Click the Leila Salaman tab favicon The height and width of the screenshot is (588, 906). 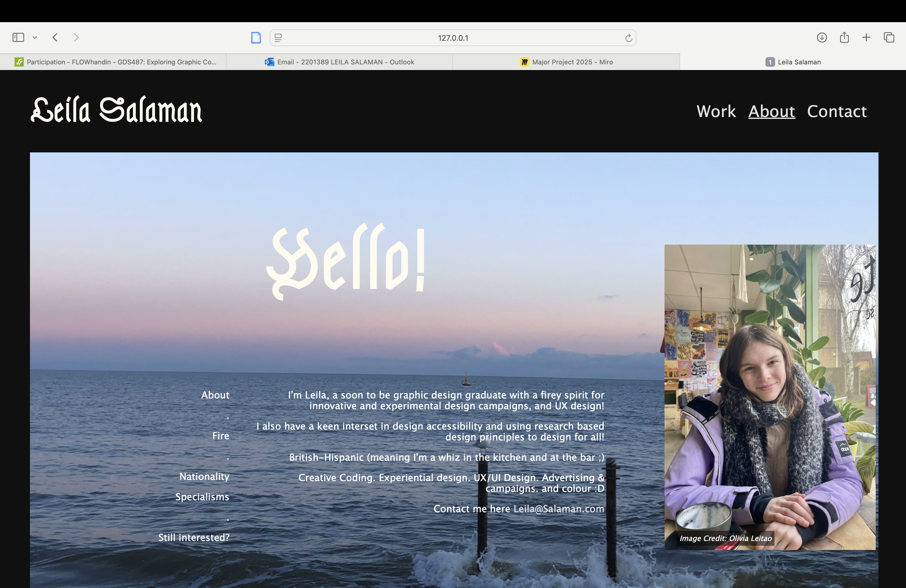pyautogui.click(x=770, y=62)
